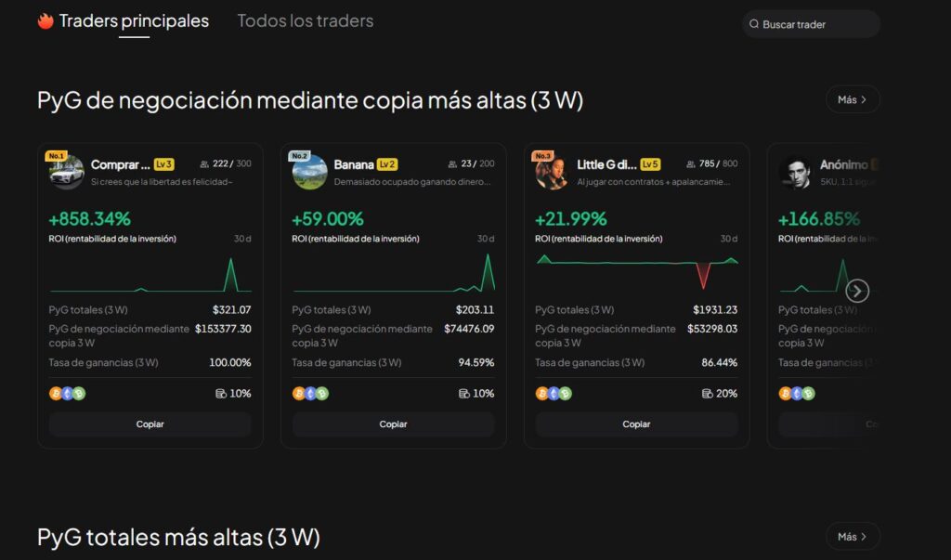Image resolution: width=951 pixels, height=560 pixels.
Task: Expand Más for PyG totales section
Action: tap(853, 536)
